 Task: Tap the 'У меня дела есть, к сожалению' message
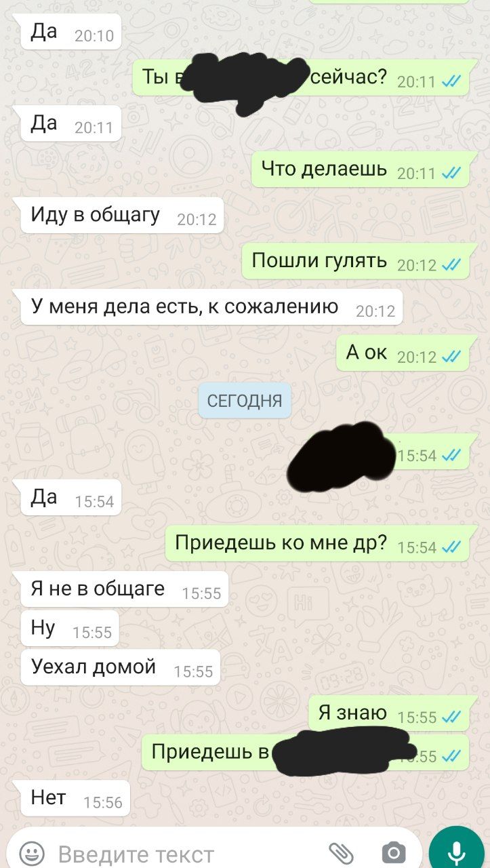[x=211, y=307]
